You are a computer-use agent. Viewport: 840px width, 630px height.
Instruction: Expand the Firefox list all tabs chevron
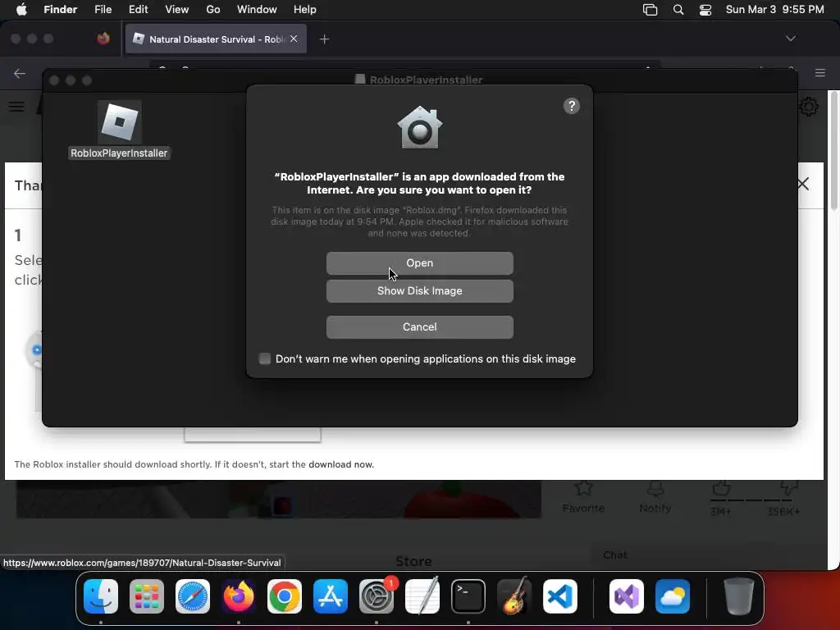click(x=790, y=39)
